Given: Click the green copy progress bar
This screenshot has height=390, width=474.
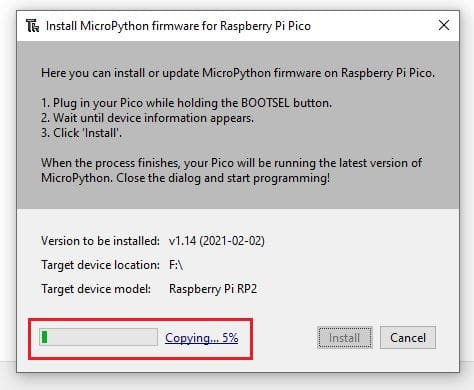Looking at the screenshot, I should [98, 337].
